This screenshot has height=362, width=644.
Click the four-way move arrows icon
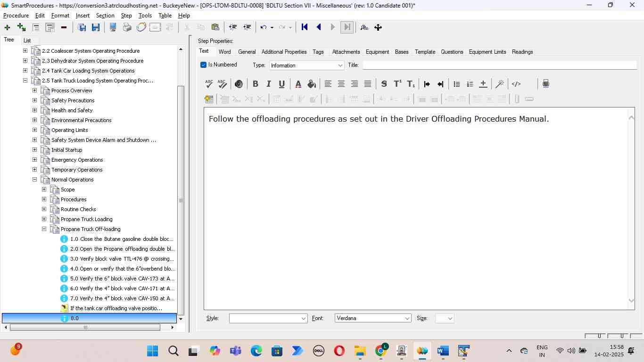pos(378,27)
